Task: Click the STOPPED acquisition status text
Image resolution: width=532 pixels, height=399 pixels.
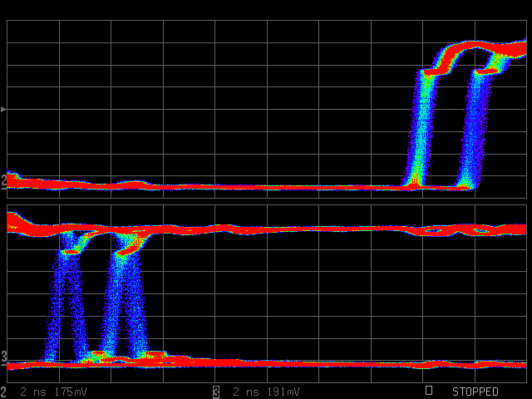Action: [x=475, y=392]
